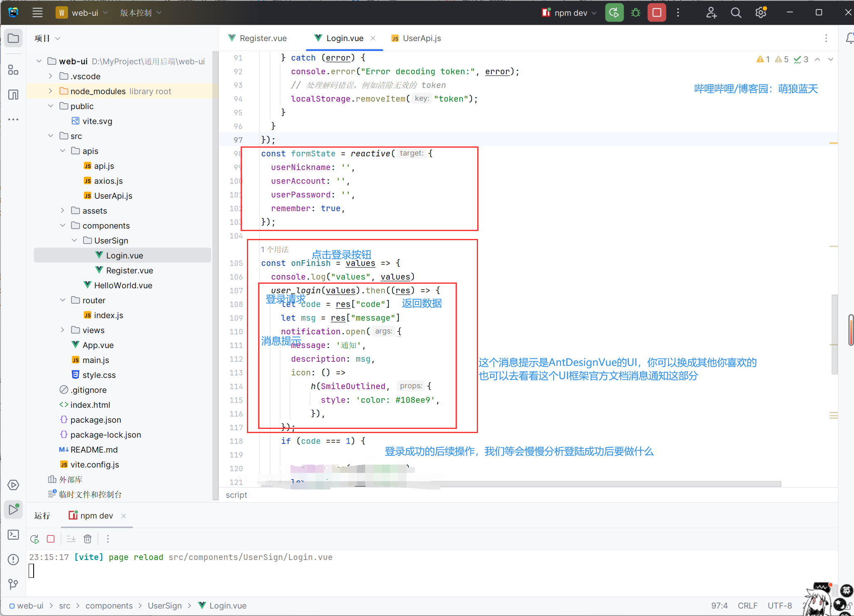Open editor tabs options menu

[x=826, y=38]
